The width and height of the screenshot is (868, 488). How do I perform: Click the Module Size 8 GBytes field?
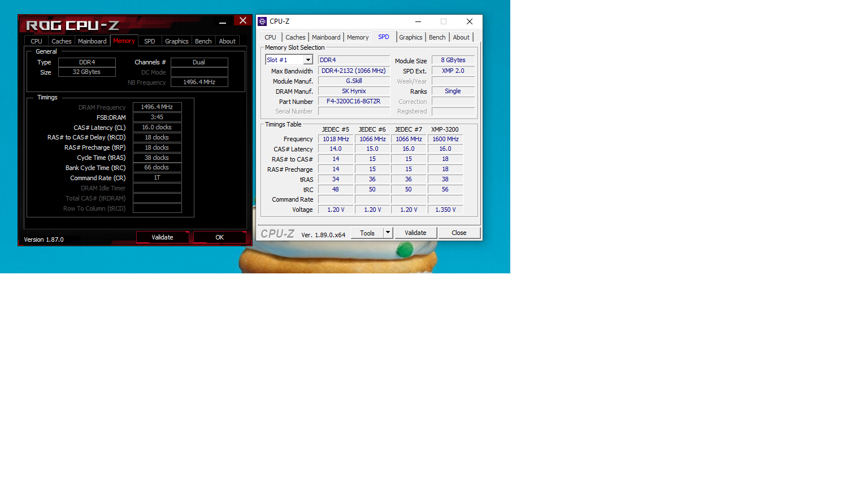point(453,60)
